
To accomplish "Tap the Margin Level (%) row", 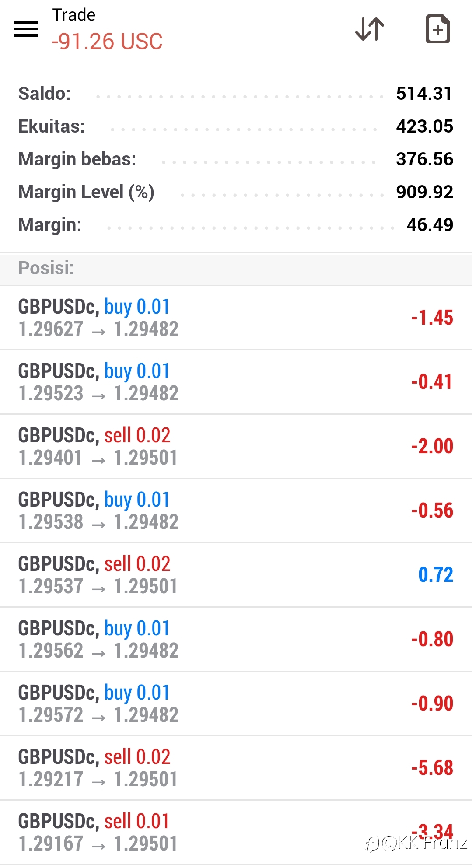I will (236, 192).
